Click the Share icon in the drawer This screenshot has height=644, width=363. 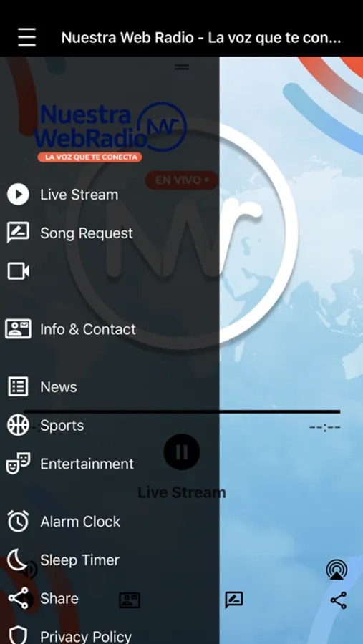click(19, 598)
